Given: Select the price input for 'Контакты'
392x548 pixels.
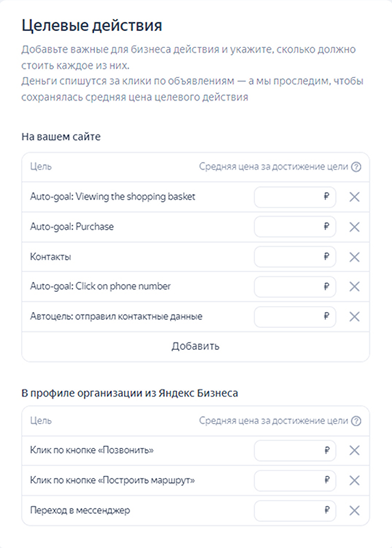Looking at the screenshot, I should (x=295, y=257).
